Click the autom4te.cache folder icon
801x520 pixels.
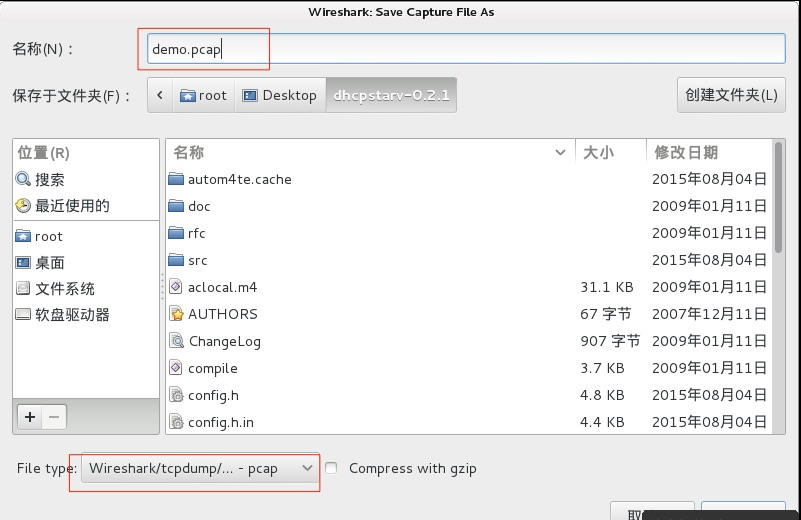pyautogui.click(x=176, y=179)
